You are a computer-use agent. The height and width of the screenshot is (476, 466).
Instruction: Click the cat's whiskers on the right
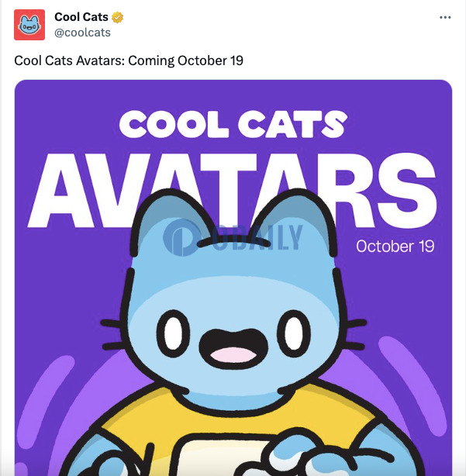pos(355,334)
